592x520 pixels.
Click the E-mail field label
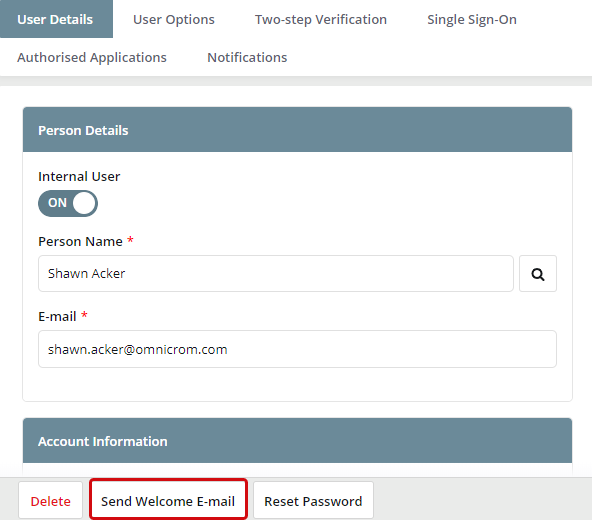57,316
